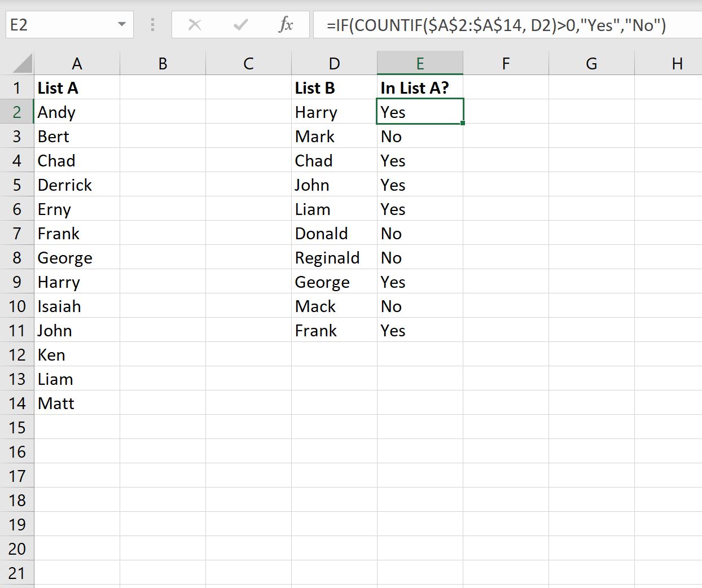702x588 pixels.
Task: Click the Insert Function fx icon
Action: (287, 25)
